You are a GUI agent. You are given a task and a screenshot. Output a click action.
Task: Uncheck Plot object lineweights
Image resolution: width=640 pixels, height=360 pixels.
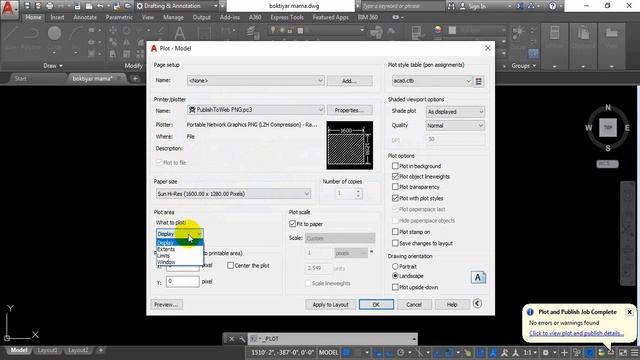395,176
